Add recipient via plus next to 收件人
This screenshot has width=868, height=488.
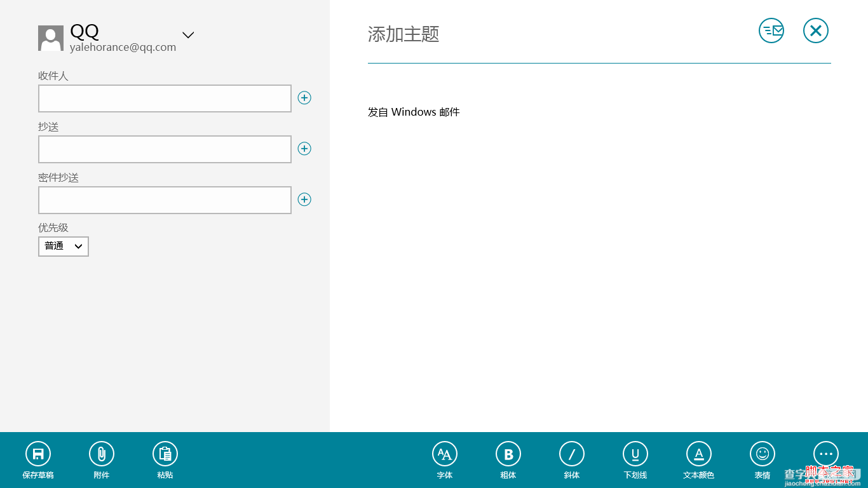pyautogui.click(x=304, y=98)
